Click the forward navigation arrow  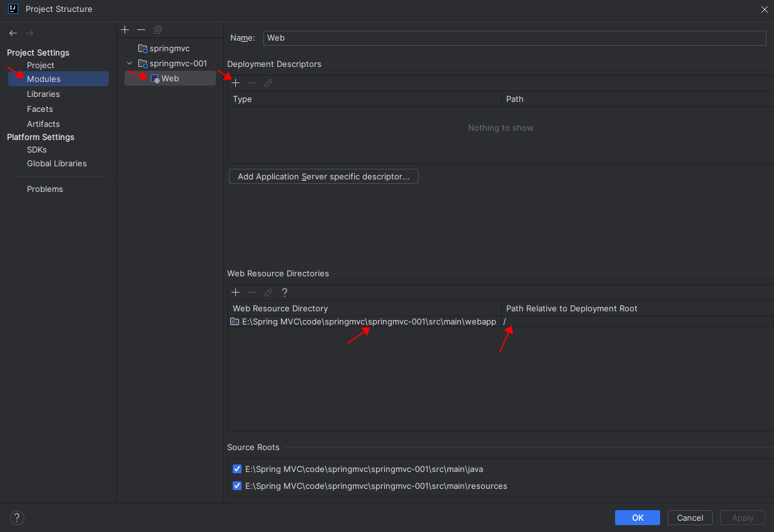(29, 33)
